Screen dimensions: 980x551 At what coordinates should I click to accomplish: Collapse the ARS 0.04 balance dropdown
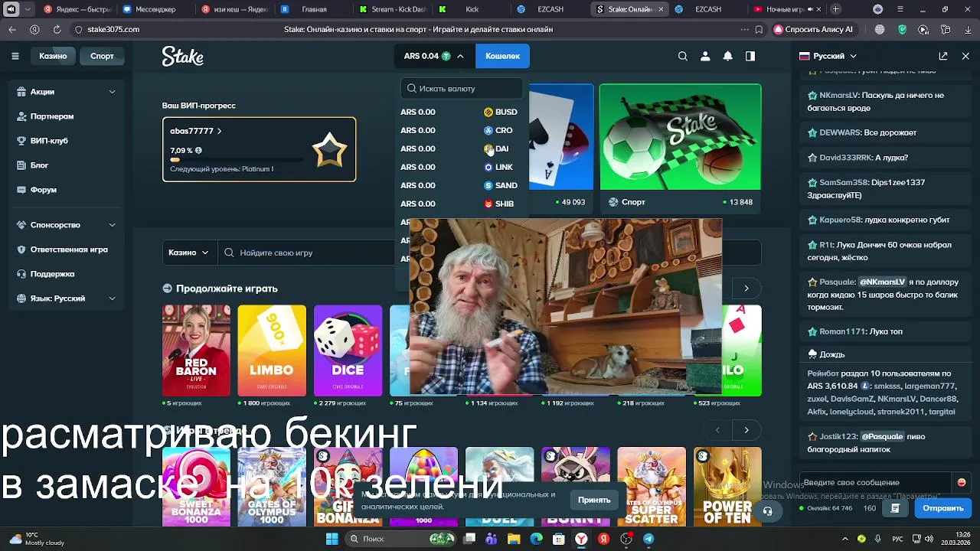[433, 56]
